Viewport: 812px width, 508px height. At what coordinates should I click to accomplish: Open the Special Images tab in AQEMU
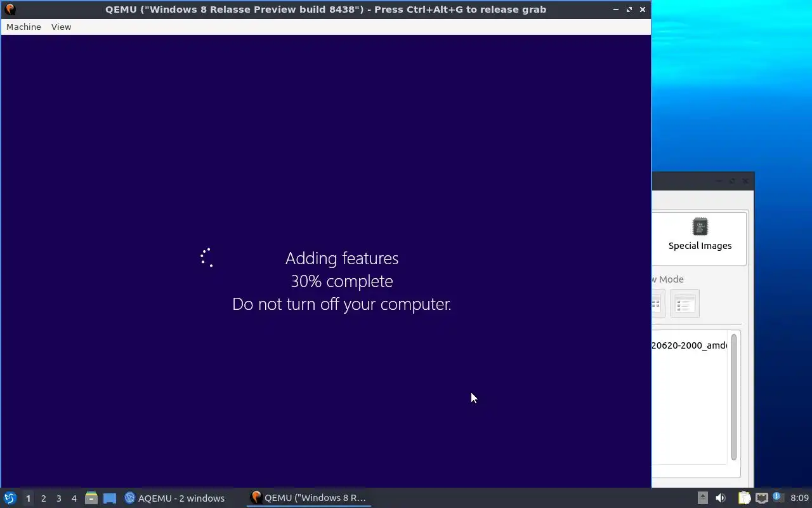click(x=700, y=238)
